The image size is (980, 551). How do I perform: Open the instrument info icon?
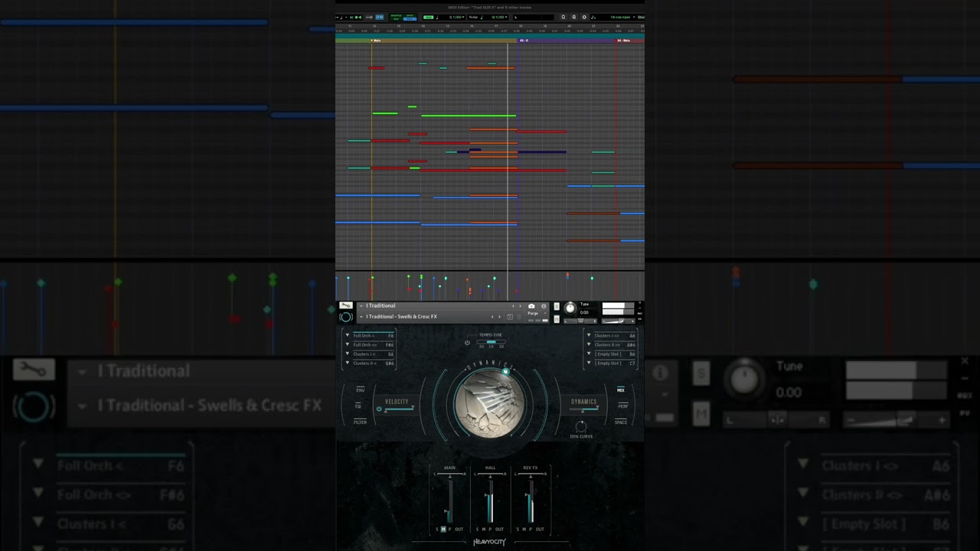tap(544, 306)
